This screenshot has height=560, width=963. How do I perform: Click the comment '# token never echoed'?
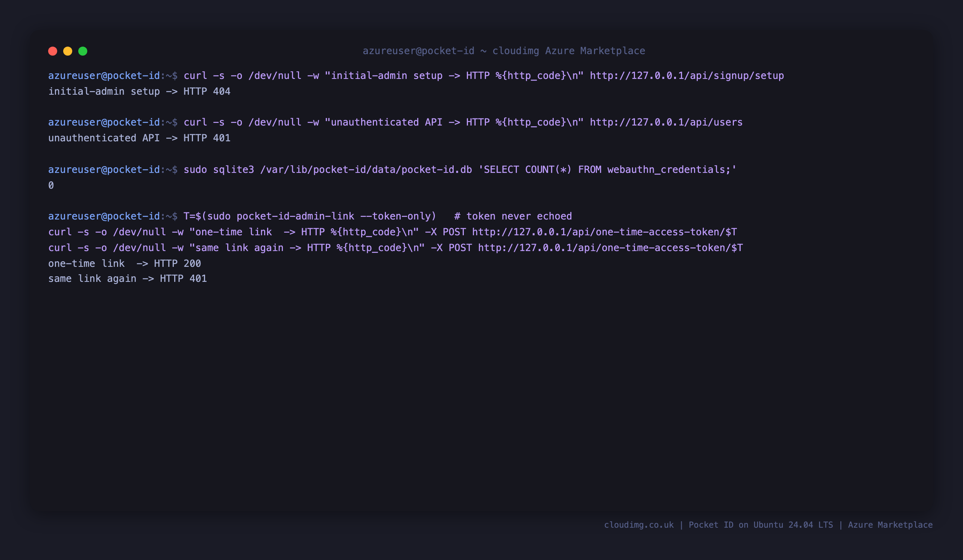[x=513, y=216]
